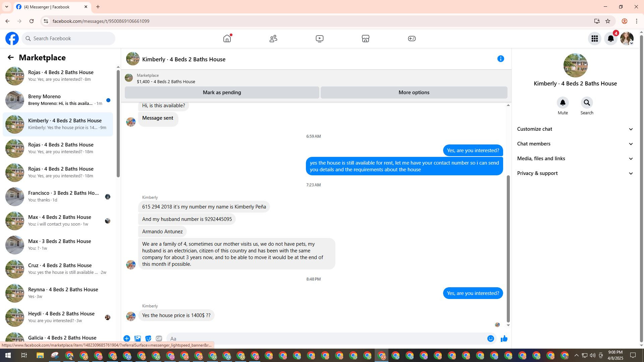Open the Facebook menu grid icon
This screenshot has height=362, width=644.
pos(594,39)
